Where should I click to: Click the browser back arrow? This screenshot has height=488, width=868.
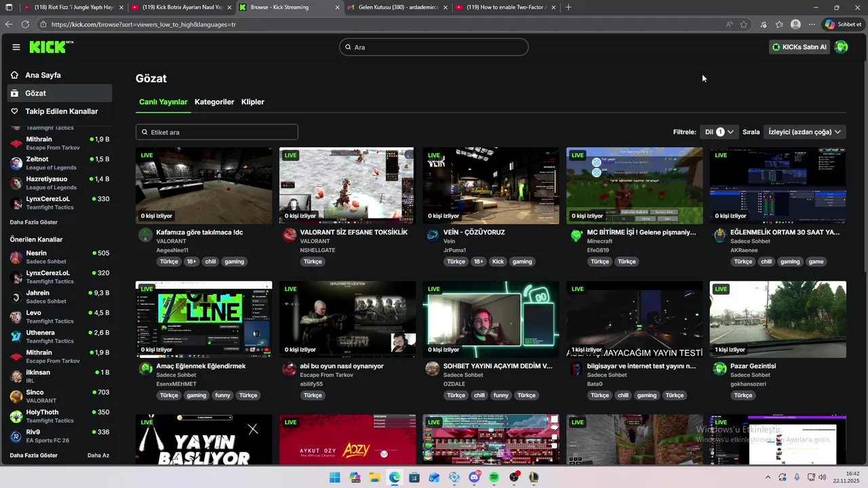pyautogui.click(x=9, y=24)
